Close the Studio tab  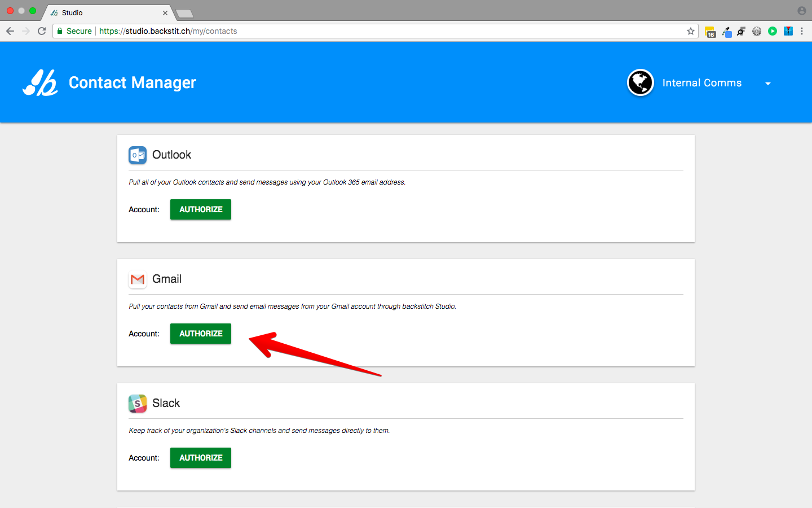click(x=165, y=12)
